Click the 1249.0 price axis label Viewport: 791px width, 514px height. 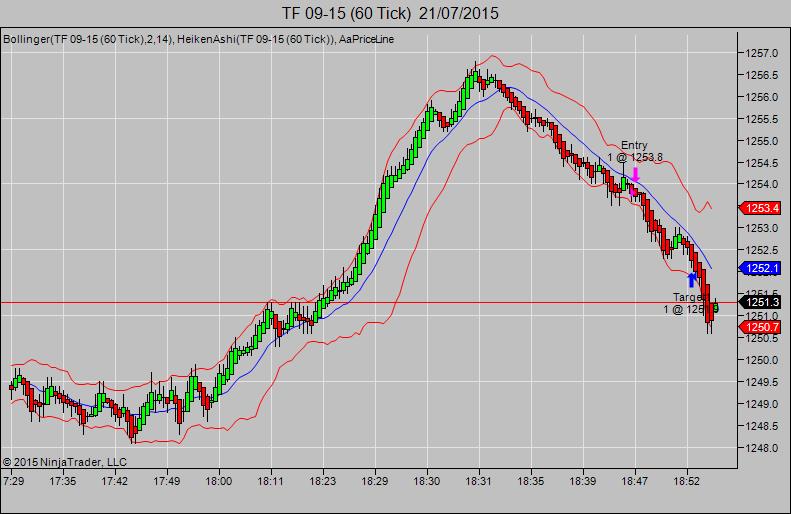[762, 404]
